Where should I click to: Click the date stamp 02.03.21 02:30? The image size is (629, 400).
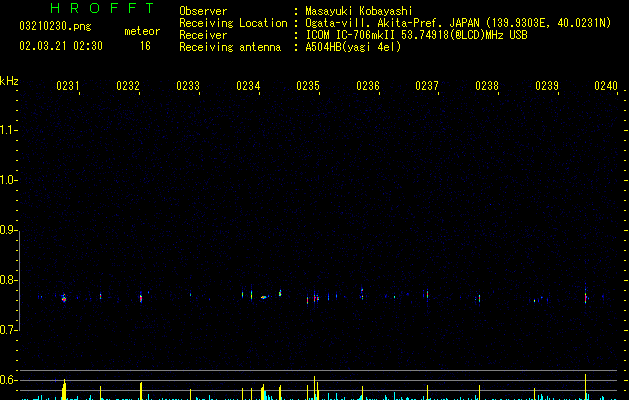61,46
